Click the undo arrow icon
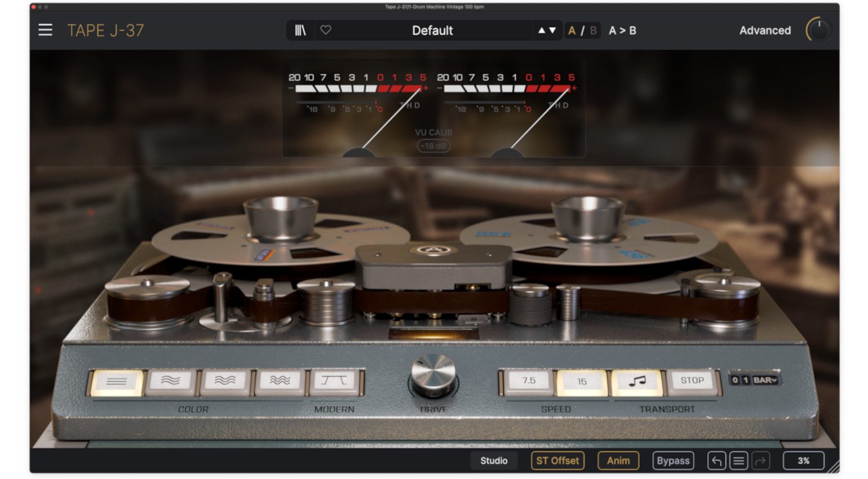Screen dimensions: 868x479 click(x=716, y=461)
